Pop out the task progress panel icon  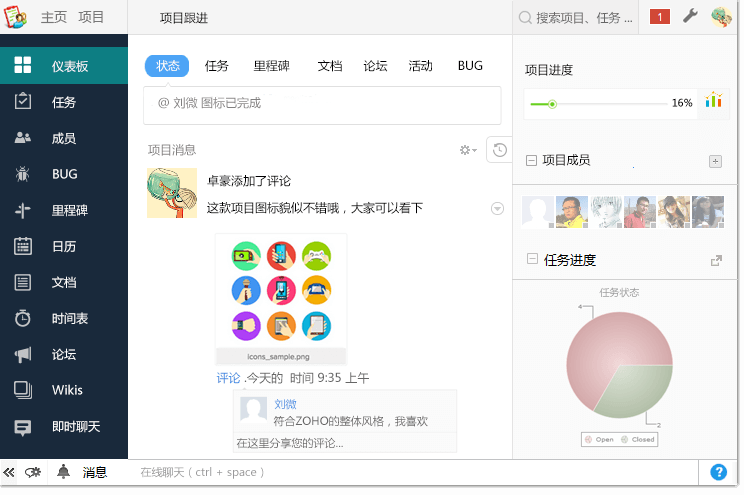pyautogui.click(x=716, y=261)
